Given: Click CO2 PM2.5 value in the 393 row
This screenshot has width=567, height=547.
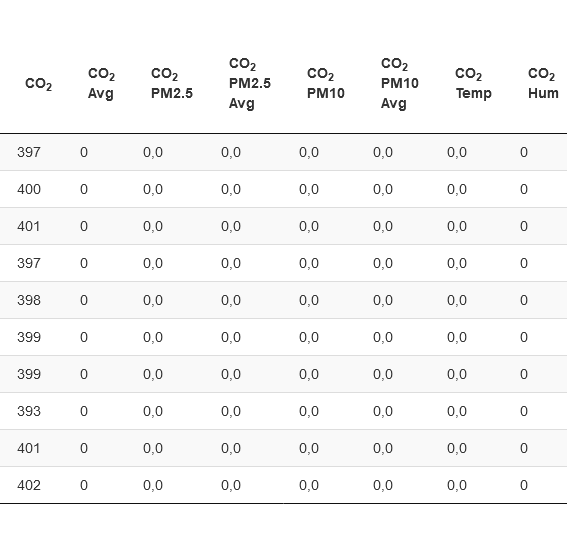Looking at the screenshot, I should [153, 411].
